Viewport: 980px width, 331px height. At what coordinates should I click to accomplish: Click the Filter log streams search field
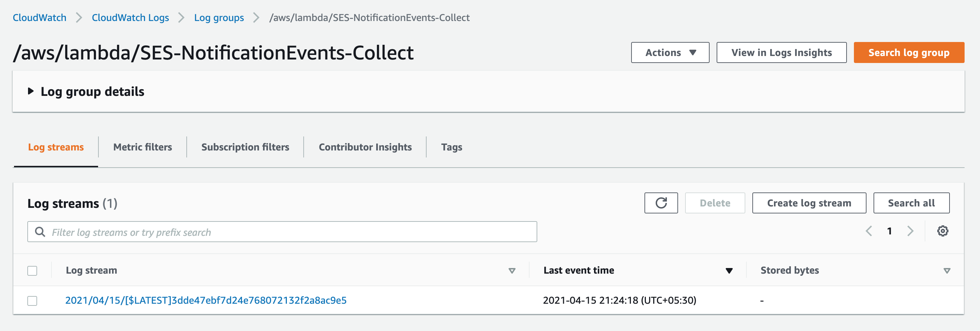[289, 232]
